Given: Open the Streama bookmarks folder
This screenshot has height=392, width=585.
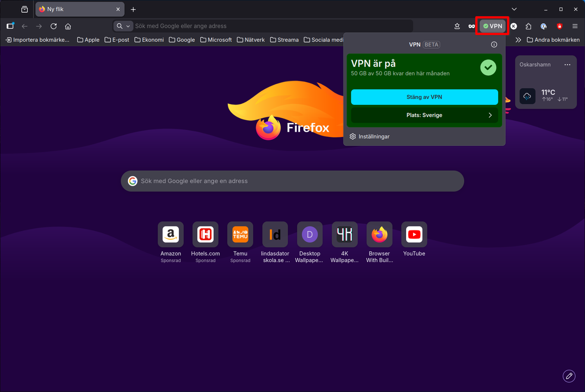Looking at the screenshot, I should click(x=284, y=39).
